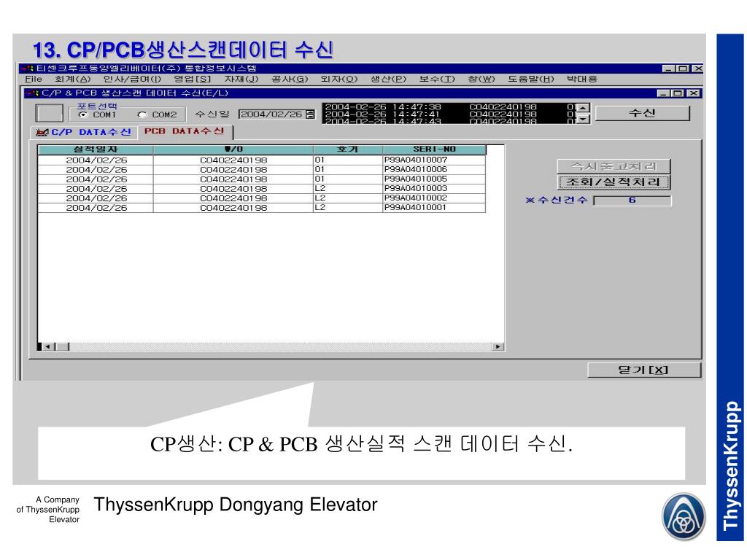747x560 pixels.
Task: Close the C/P & PCB inner window
Action: 694,93
